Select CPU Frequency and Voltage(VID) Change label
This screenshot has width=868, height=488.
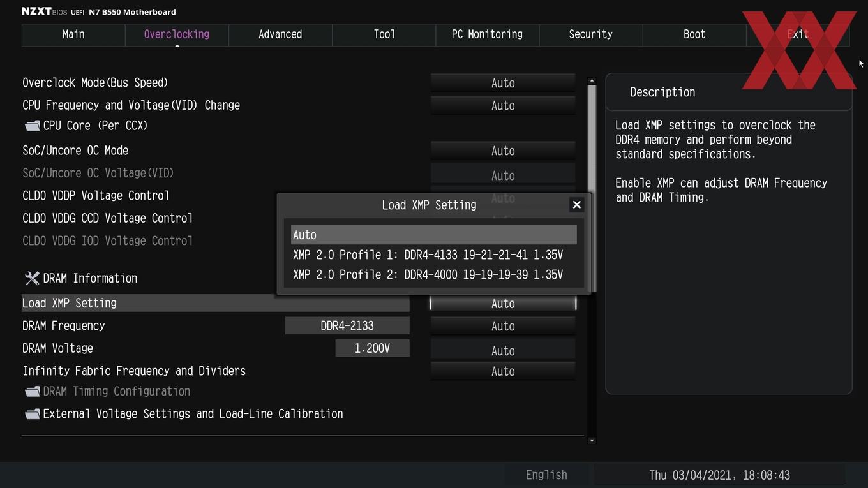[131, 105]
